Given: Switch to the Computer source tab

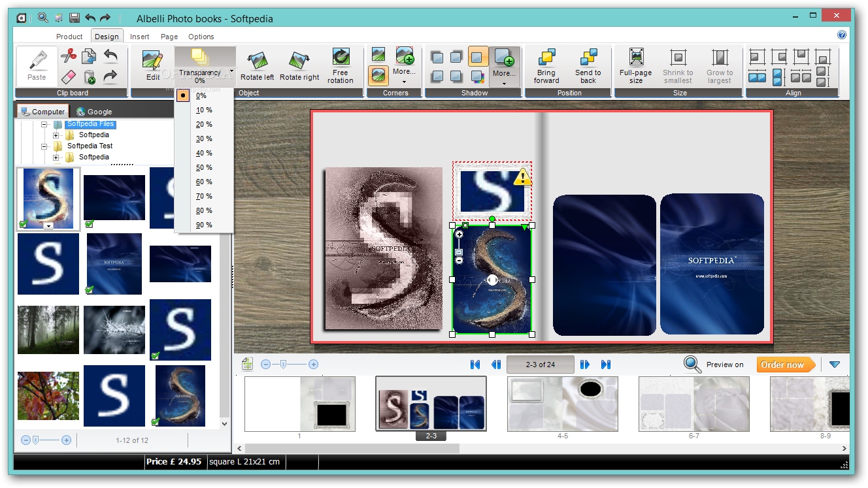Looking at the screenshot, I should pos(42,112).
